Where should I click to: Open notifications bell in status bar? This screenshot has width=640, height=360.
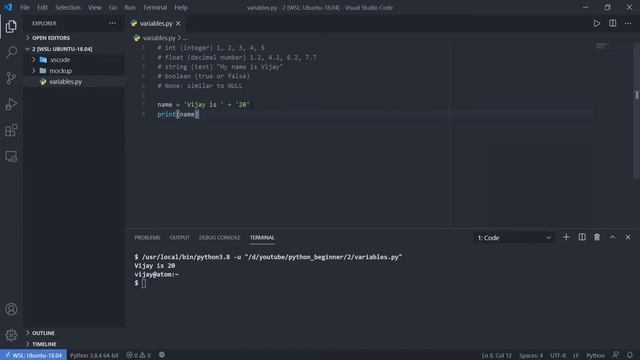(x=630, y=355)
